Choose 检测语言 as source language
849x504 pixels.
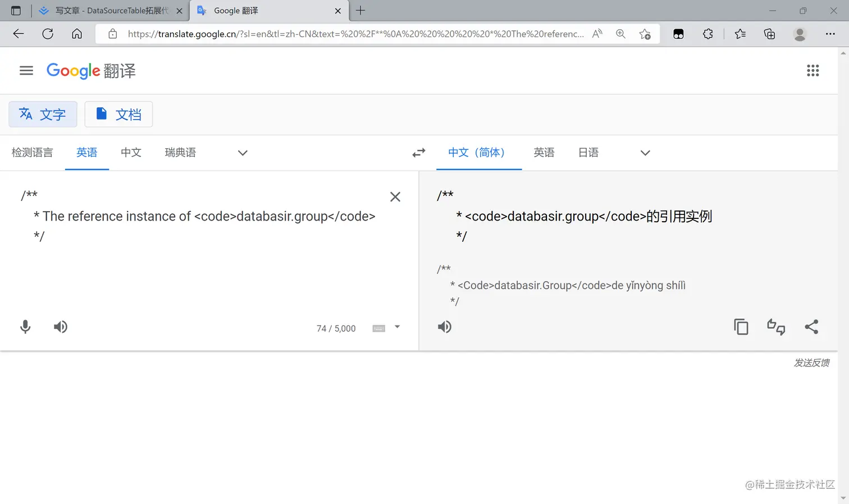(32, 153)
